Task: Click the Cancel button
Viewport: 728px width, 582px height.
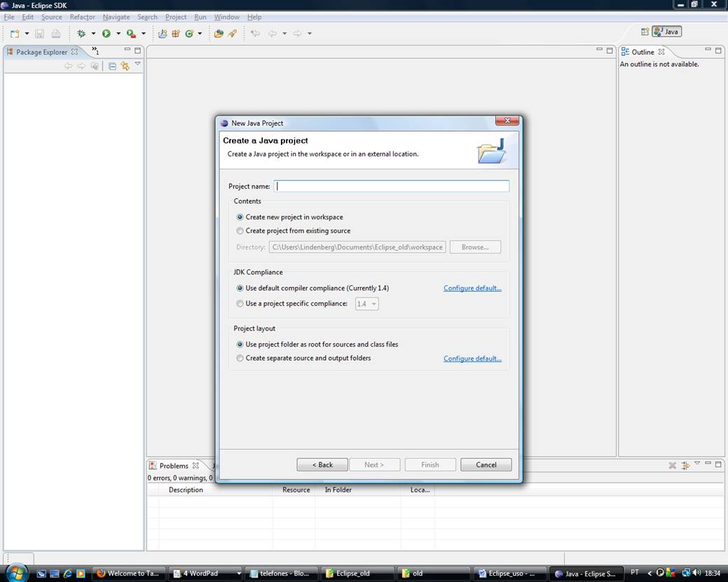Action: (486, 464)
